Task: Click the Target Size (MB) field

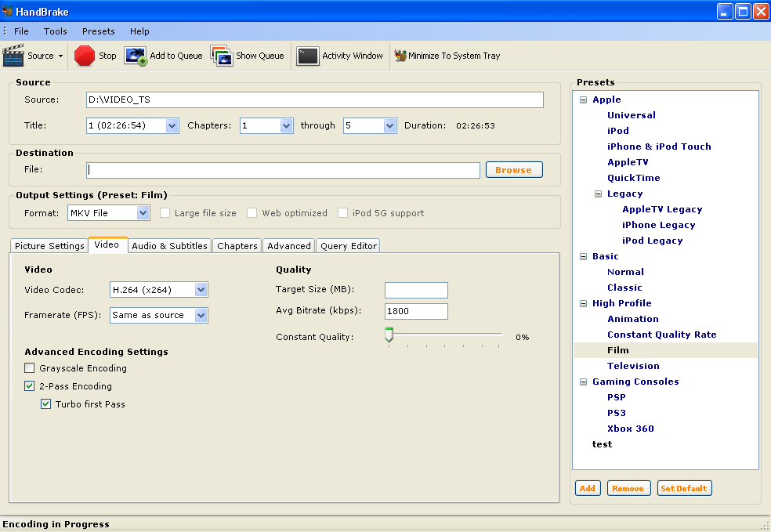Action: point(416,291)
